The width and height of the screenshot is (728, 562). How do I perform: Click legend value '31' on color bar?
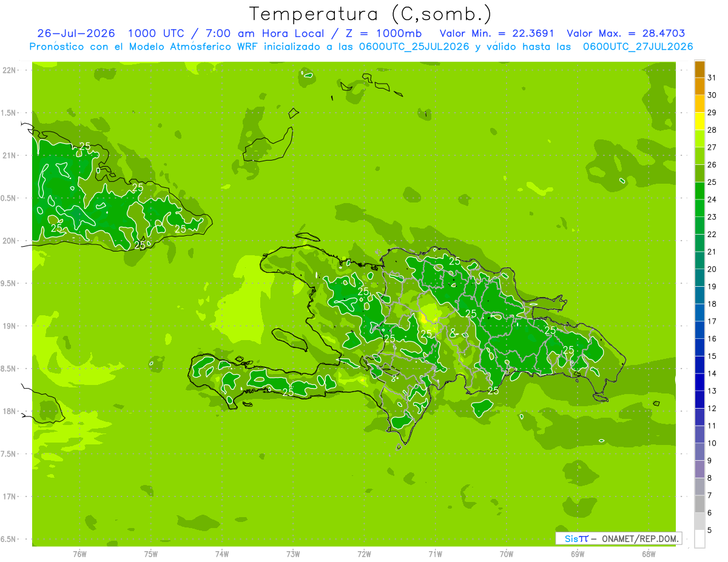(712, 77)
